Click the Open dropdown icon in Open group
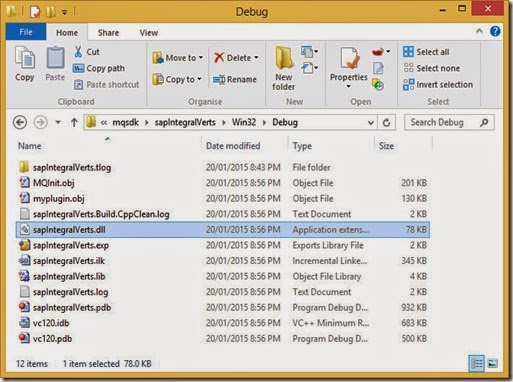The image size is (513, 382). coord(381,52)
